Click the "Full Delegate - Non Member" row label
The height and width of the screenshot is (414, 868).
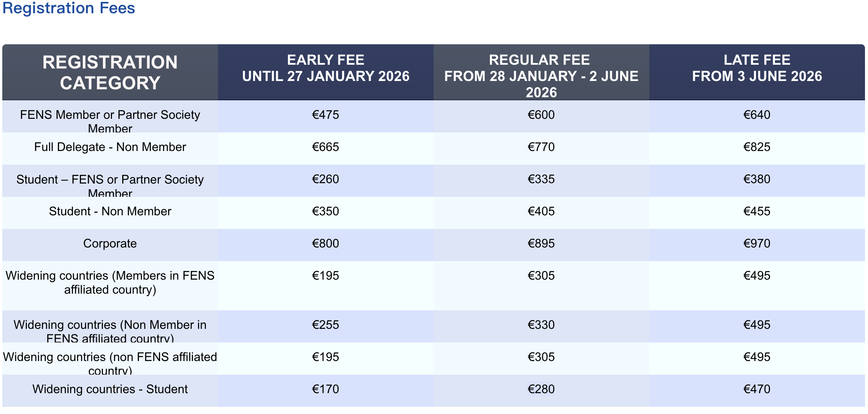pos(110,147)
